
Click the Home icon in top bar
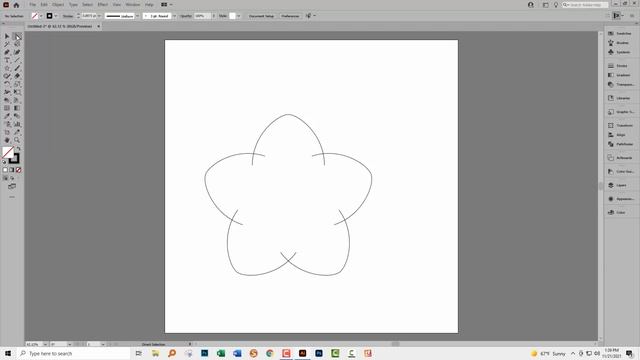click(16, 5)
